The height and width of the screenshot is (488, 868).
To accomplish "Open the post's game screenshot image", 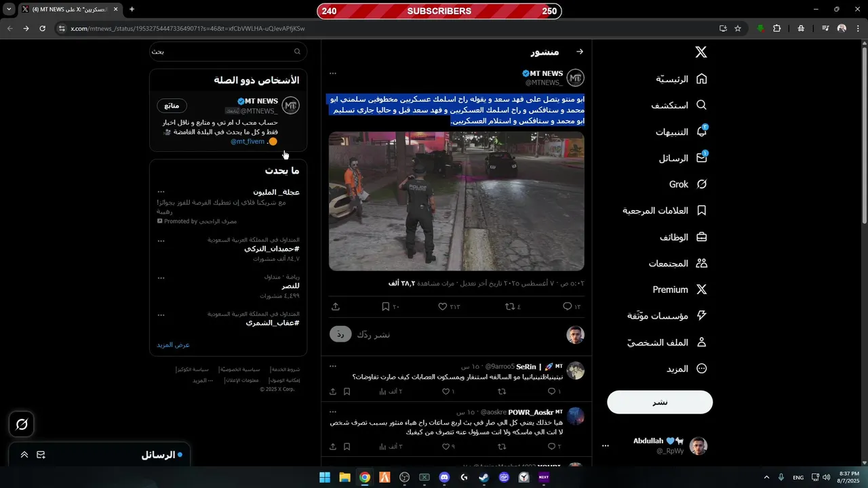I will point(456,201).
